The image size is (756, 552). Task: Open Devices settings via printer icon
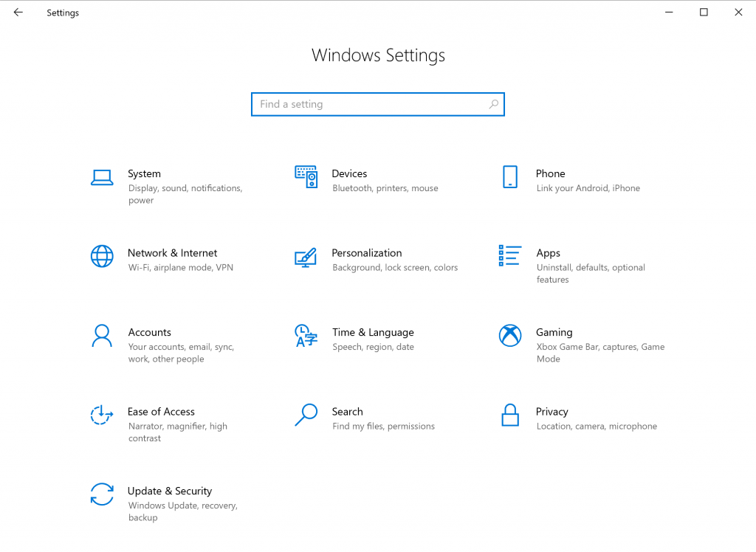306,177
